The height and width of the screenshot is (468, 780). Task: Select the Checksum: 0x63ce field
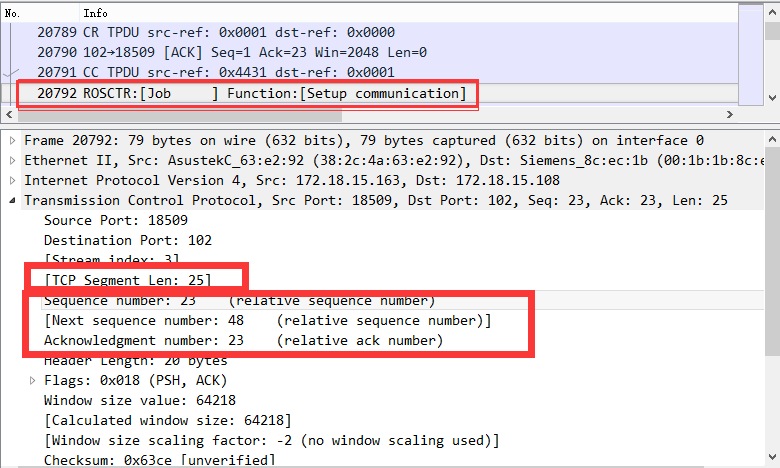[160, 460]
